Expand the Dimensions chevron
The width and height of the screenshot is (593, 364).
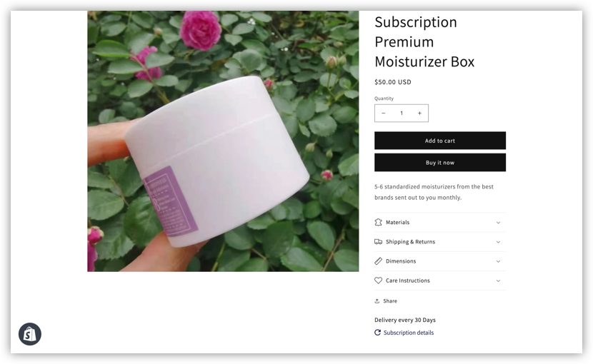coord(498,261)
